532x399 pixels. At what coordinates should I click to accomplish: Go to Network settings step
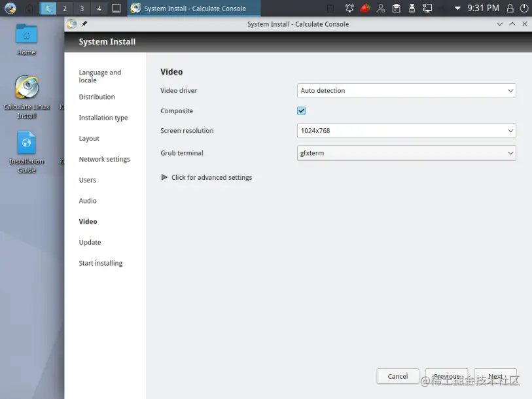click(104, 159)
